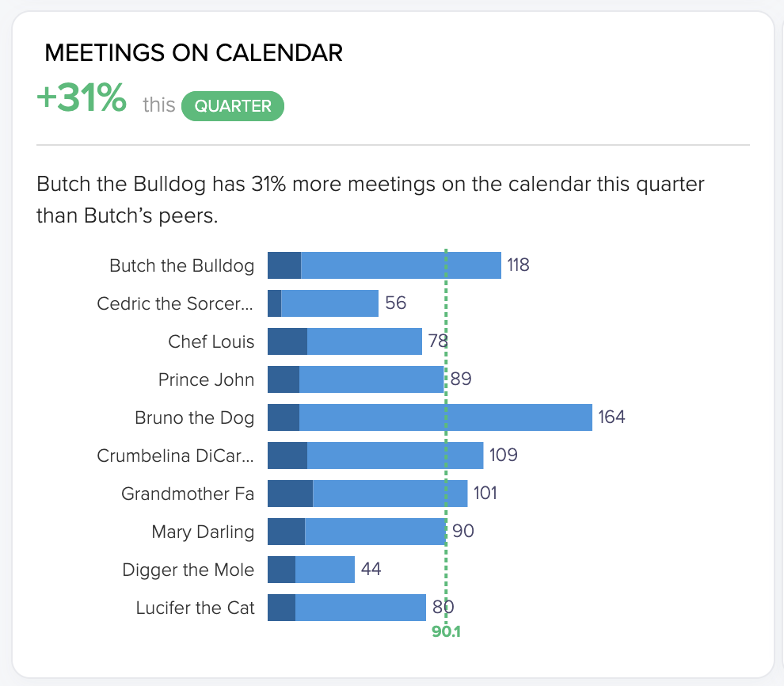Click Mary Darling's light blue bar

tap(375, 532)
